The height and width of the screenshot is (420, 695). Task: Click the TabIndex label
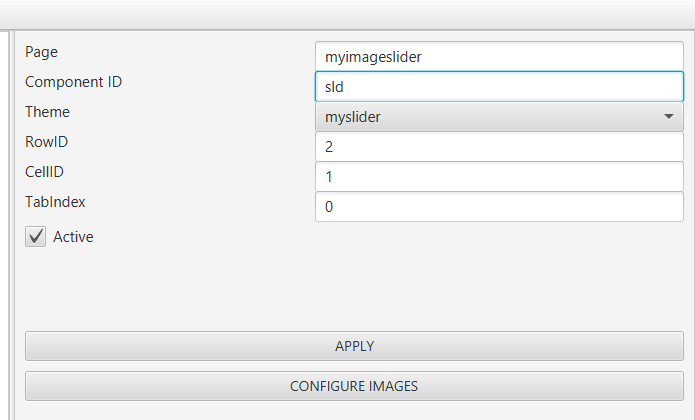(55, 202)
